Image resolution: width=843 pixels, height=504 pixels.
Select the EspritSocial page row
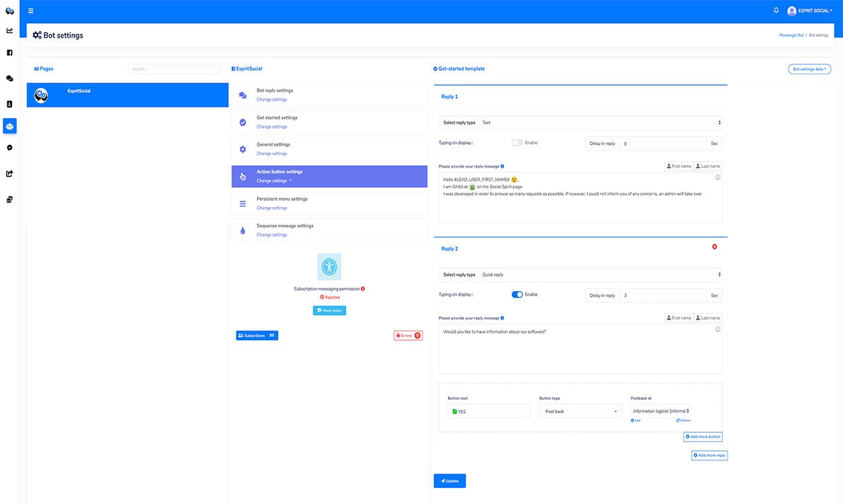127,95
